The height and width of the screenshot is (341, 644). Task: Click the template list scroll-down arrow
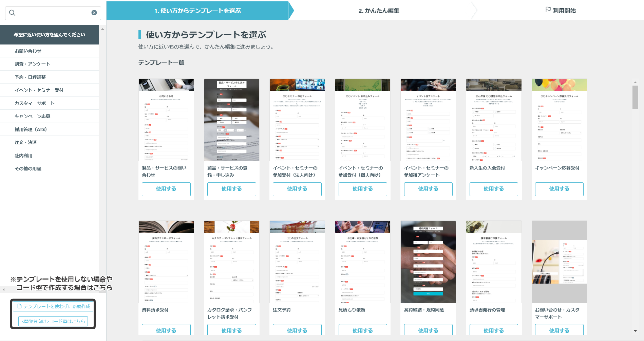tap(635, 331)
